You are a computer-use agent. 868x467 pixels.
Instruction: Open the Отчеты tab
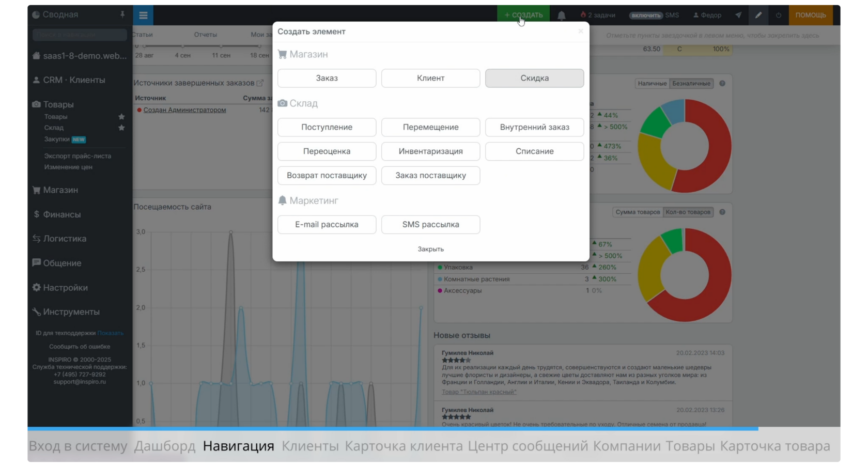[x=206, y=35]
